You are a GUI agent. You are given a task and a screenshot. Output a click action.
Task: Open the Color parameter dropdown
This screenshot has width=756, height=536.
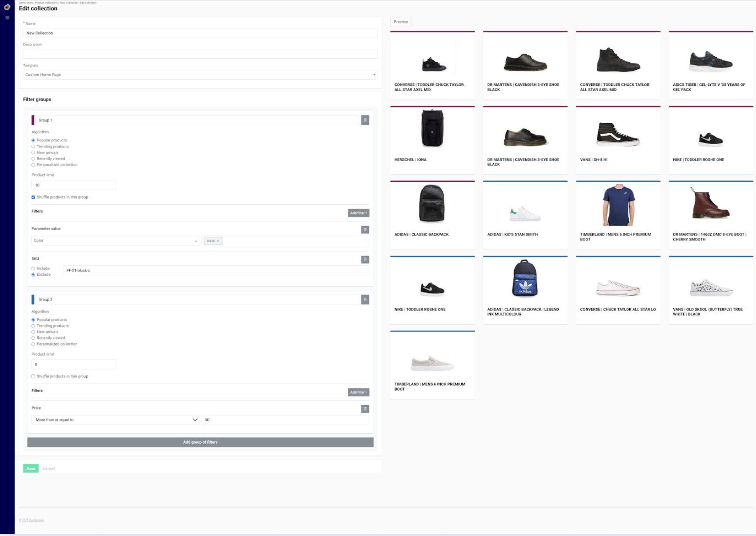[115, 241]
